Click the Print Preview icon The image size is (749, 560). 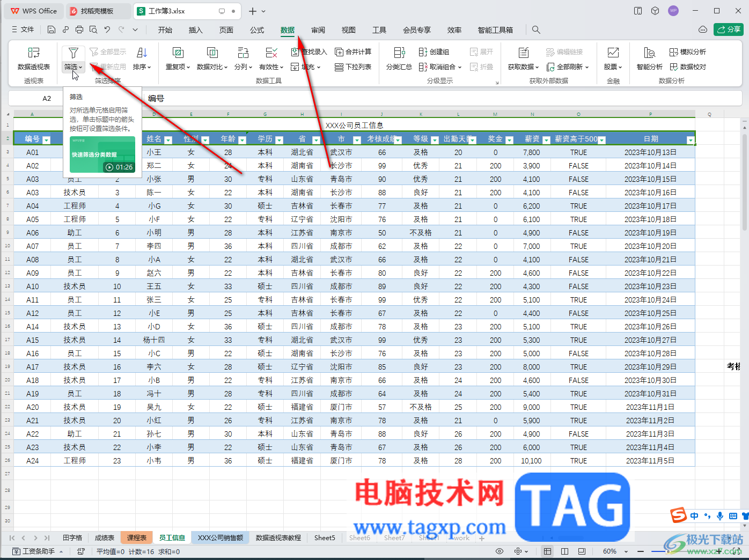[x=93, y=30]
